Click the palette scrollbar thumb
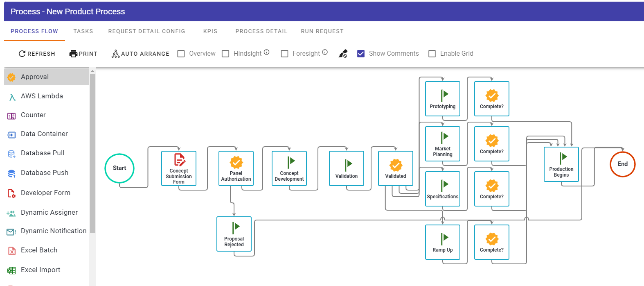This screenshot has width=644, height=286. coord(92,153)
